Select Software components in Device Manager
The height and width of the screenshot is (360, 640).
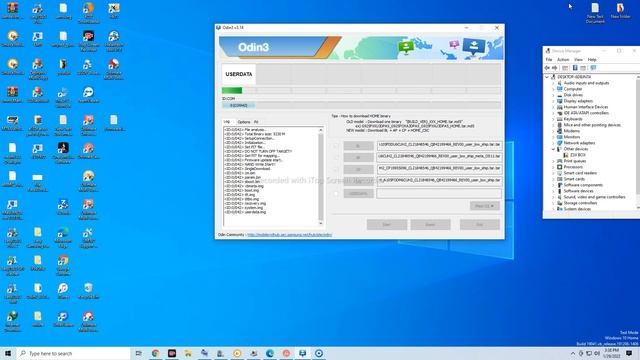583,185
